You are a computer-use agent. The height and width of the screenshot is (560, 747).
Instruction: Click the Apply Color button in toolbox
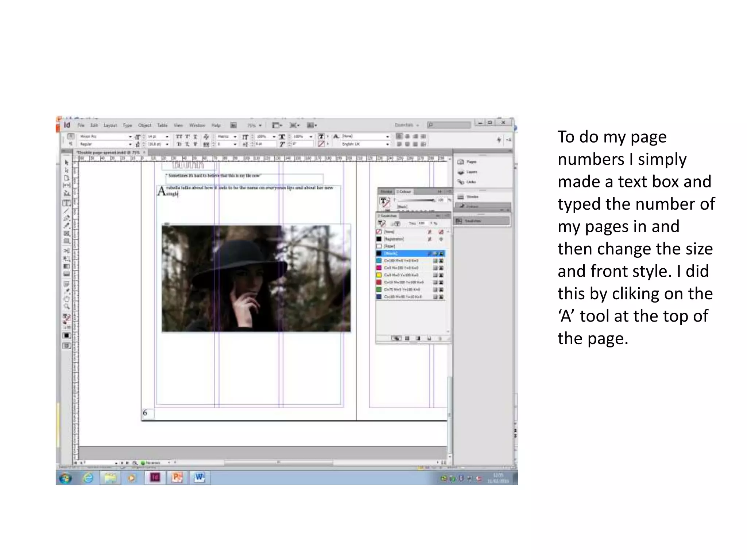[66, 336]
